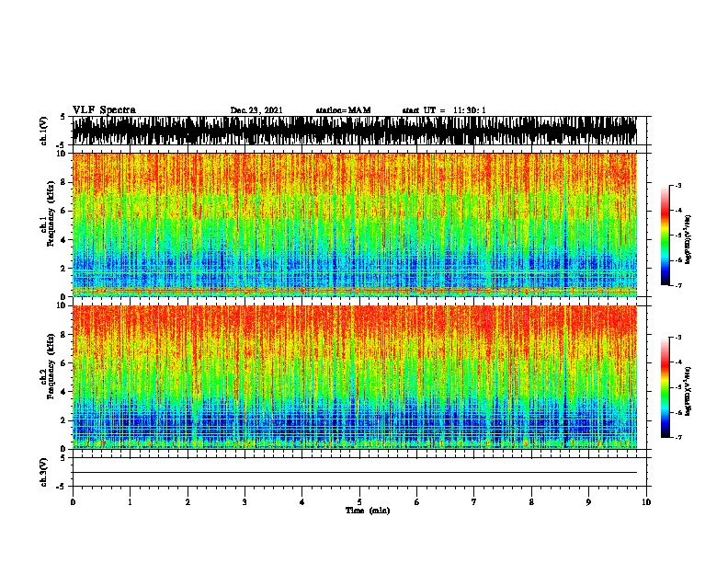This screenshot has height=563, width=728.
Task: Click the "4" kHz tick of ch.1 spectrogram
Action: (64, 240)
